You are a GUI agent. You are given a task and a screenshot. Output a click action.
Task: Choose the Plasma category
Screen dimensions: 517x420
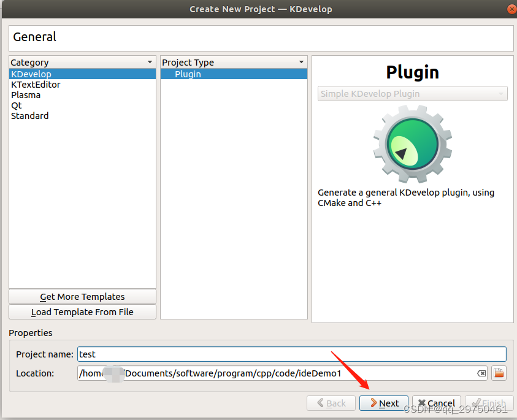point(82,95)
